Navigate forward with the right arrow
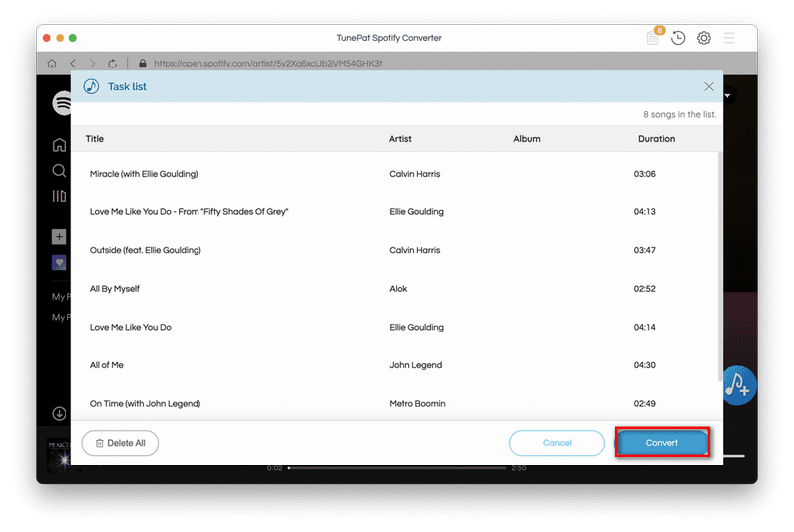Screen dimensions: 794x532 [92, 64]
